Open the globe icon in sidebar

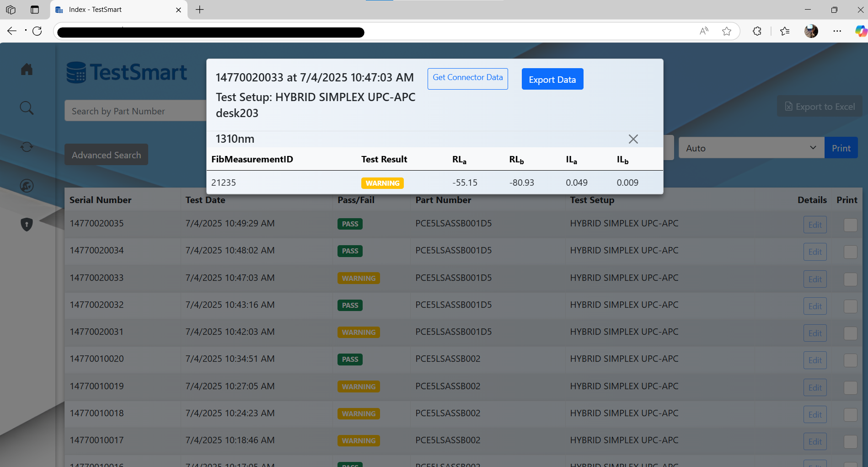[27, 186]
